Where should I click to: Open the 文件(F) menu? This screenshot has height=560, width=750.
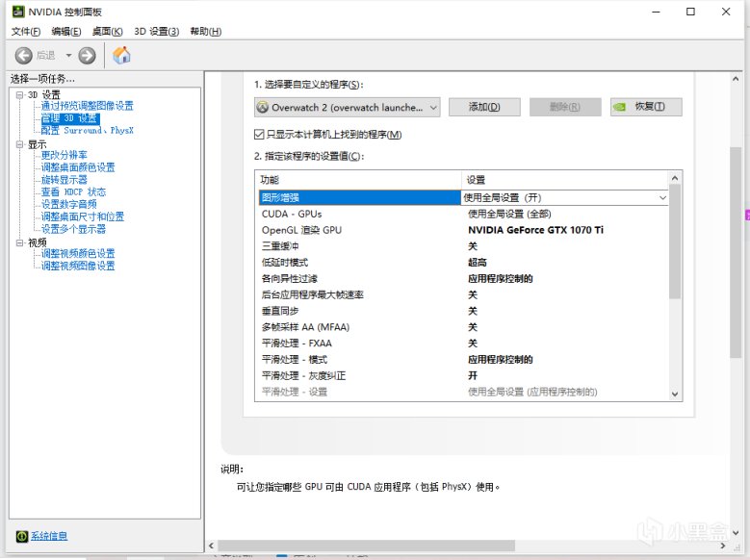(x=26, y=32)
